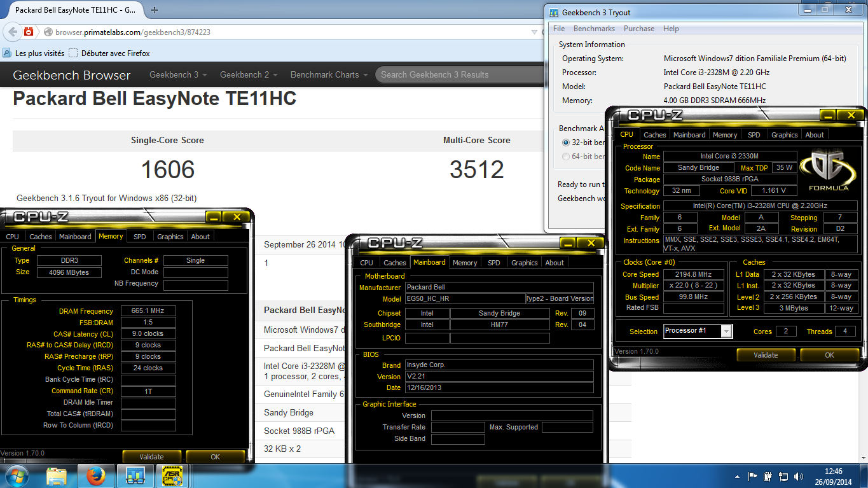
Task: Switch to CPU-Z taskbar icon
Action: click(x=173, y=475)
